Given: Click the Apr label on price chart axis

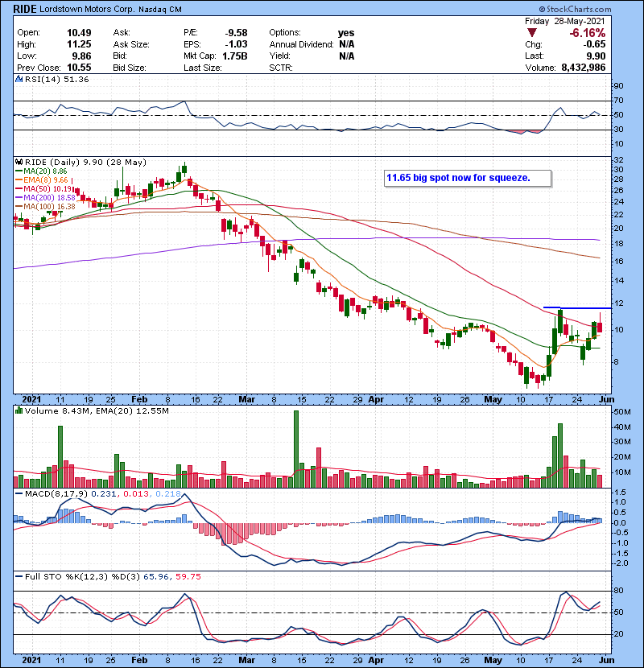Looking at the screenshot, I should point(376,400).
